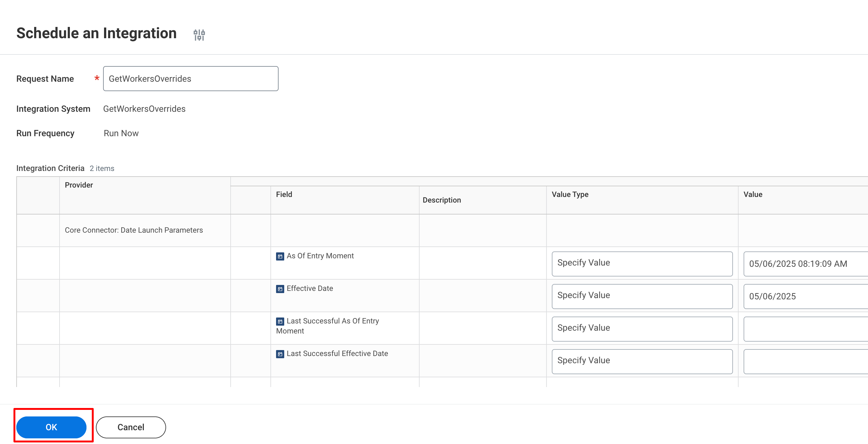Click the Provider column header
Screen dimensions: 868x444
pyautogui.click(x=79, y=185)
